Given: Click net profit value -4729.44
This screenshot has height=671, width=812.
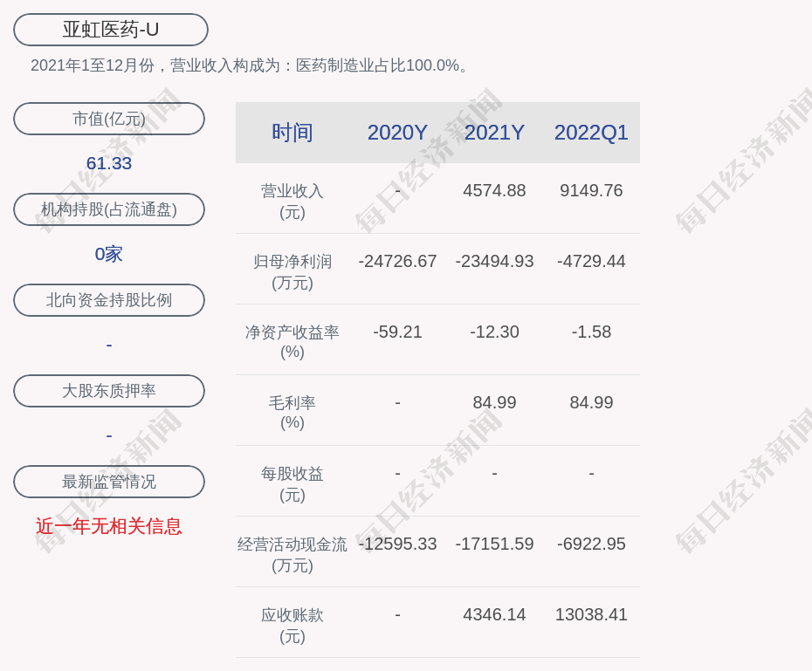Looking at the screenshot, I should click(x=591, y=261).
